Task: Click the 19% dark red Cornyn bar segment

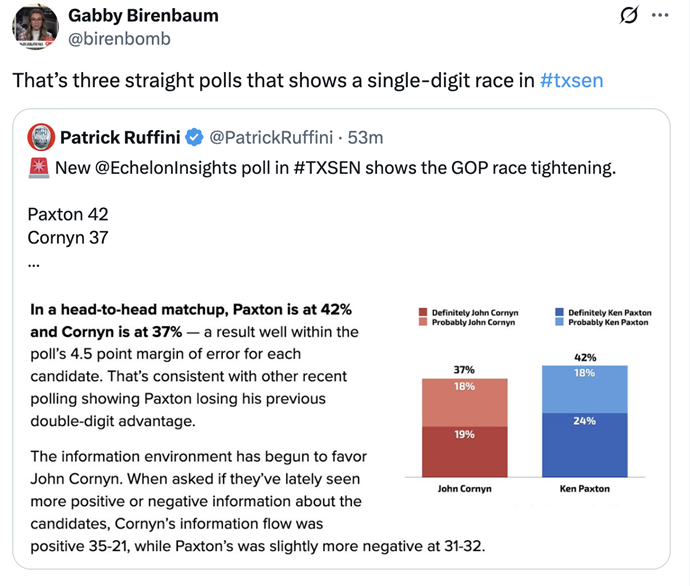Action: point(465,451)
